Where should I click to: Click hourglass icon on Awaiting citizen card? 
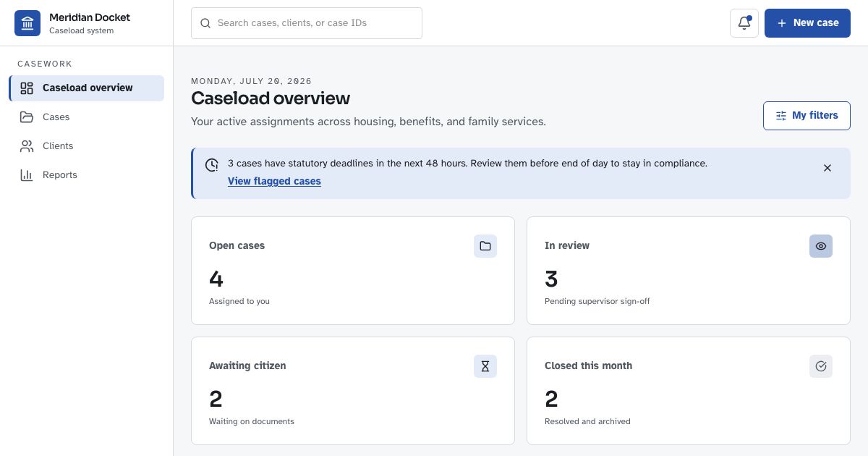(485, 366)
